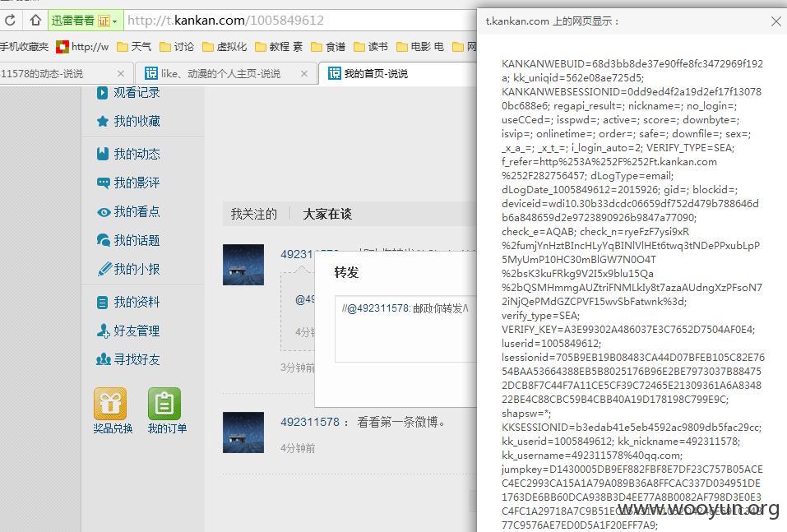Click the browser reload icon

click(x=10, y=21)
